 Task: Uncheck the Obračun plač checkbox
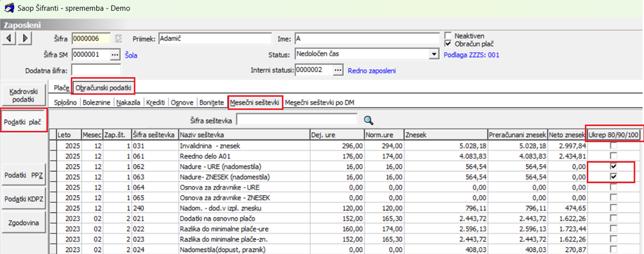click(449, 44)
